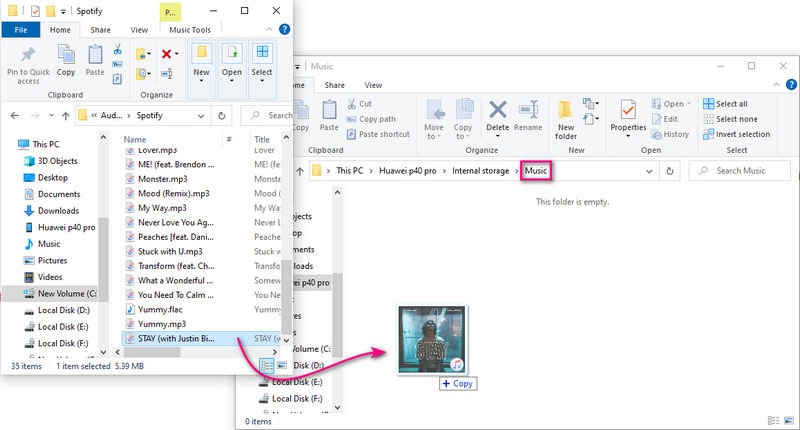Create a New folder in Music window
Screen dimensions: 800x430
(566, 119)
